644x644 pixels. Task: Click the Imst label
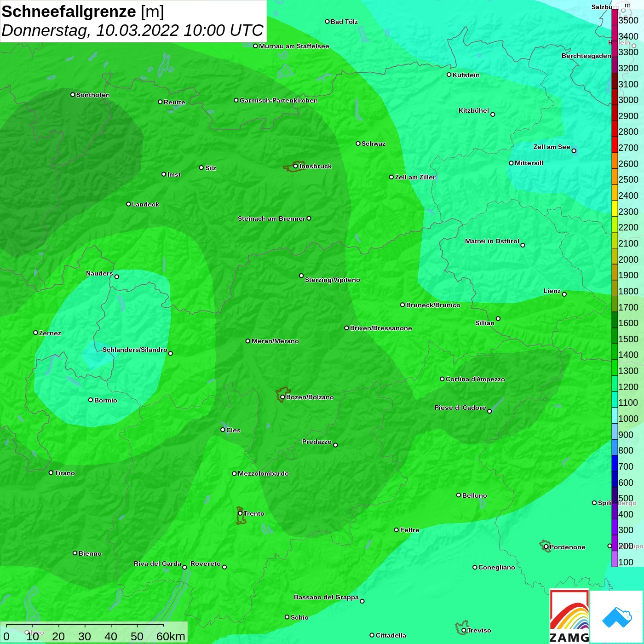(174, 174)
